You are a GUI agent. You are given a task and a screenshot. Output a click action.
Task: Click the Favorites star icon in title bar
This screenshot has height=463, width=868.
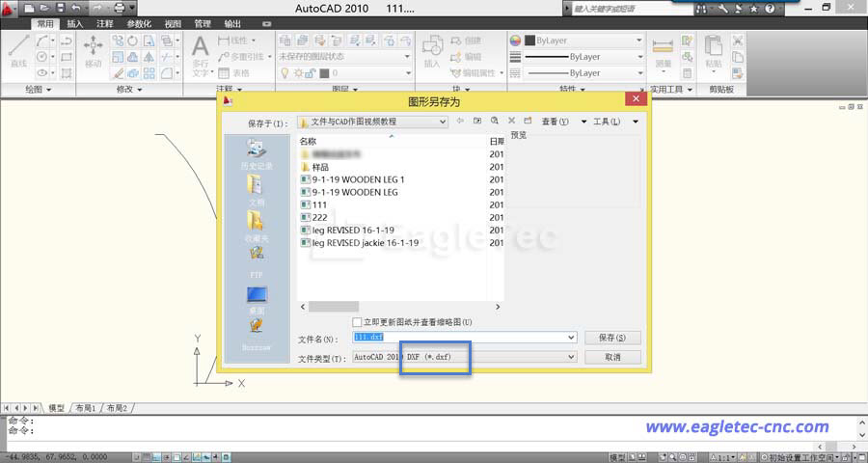(754, 9)
